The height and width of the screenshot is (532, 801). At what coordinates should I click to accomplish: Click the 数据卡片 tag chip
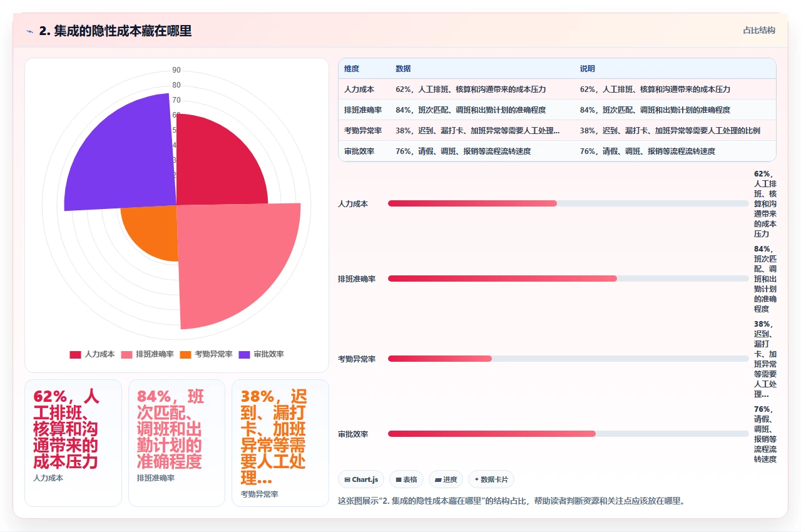(x=491, y=479)
